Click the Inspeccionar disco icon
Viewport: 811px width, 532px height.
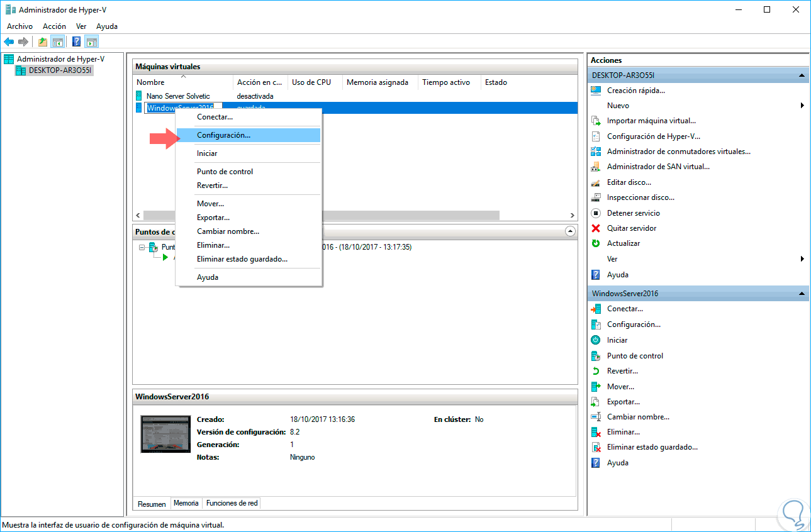(x=596, y=197)
